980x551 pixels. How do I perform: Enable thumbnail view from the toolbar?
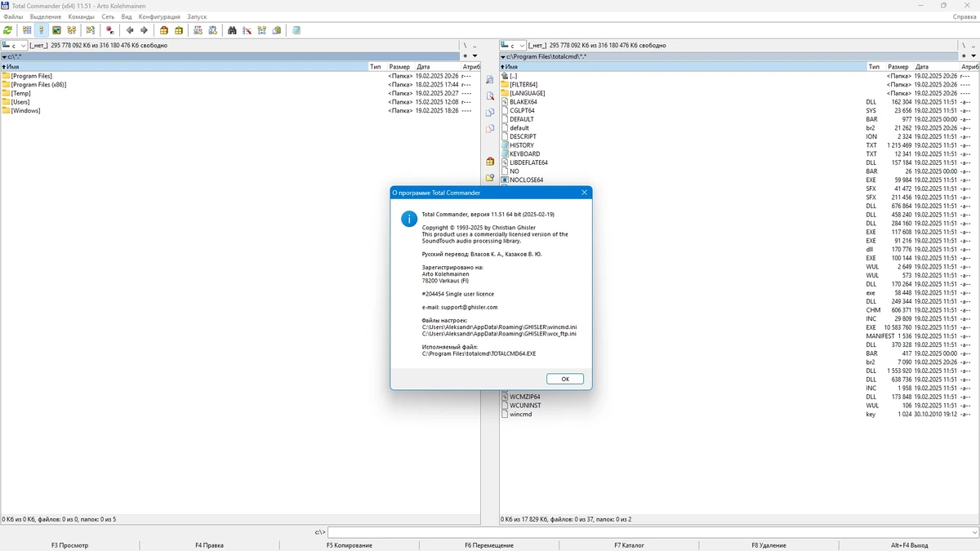point(56,30)
